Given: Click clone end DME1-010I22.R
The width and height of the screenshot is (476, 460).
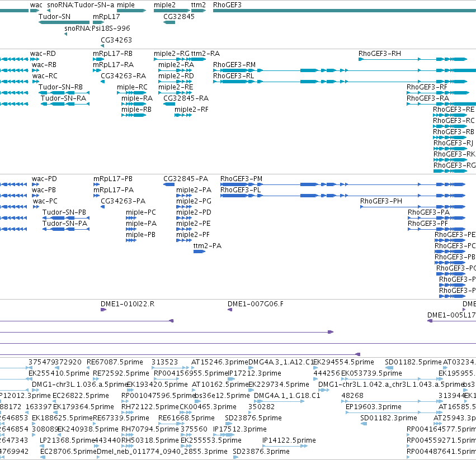Looking at the screenshot, I should tap(103, 310).
